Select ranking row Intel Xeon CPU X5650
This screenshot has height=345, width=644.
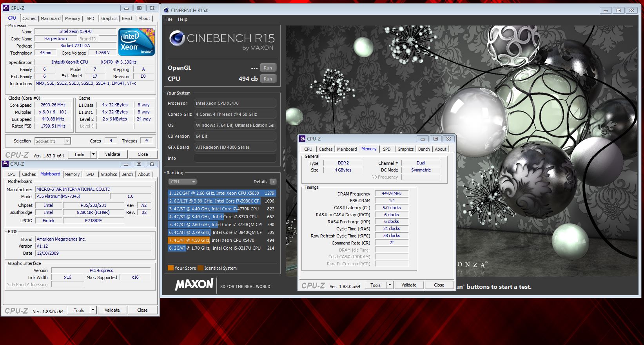coord(222,193)
